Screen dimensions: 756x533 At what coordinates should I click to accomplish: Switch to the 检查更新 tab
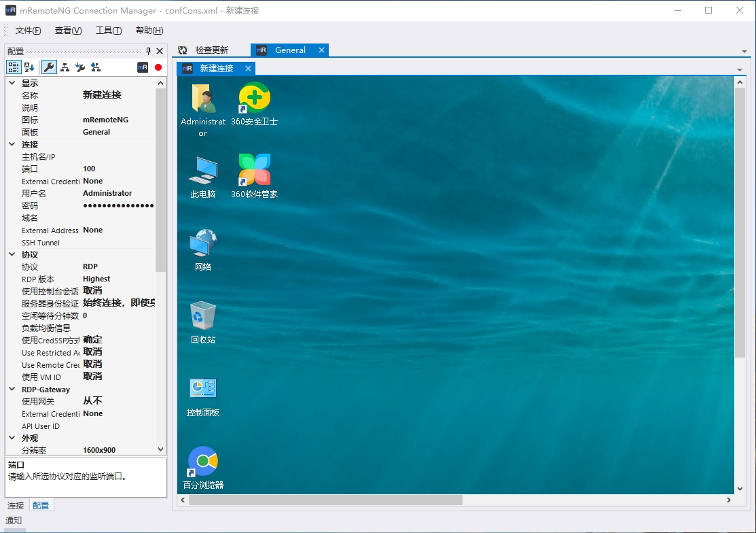(212, 50)
